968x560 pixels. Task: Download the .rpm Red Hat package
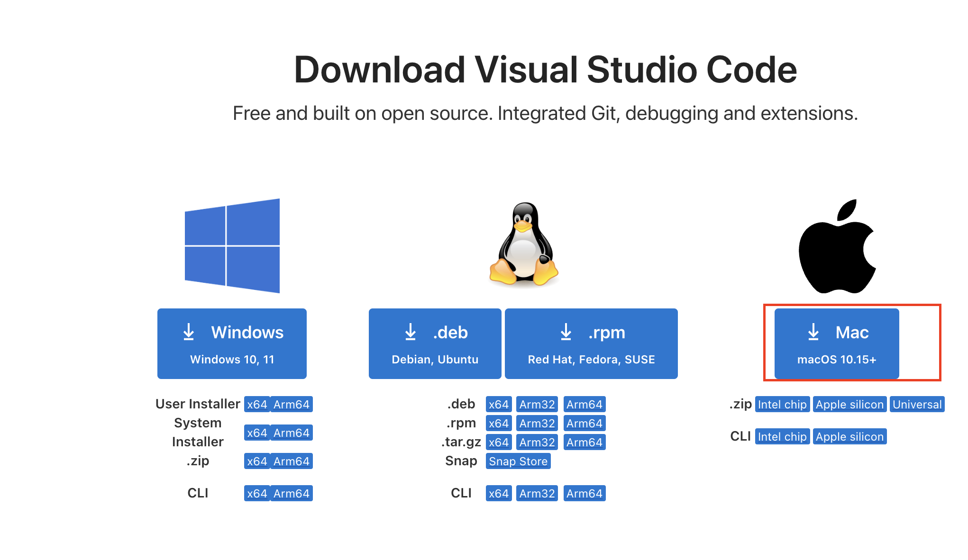pyautogui.click(x=591, y=343)
